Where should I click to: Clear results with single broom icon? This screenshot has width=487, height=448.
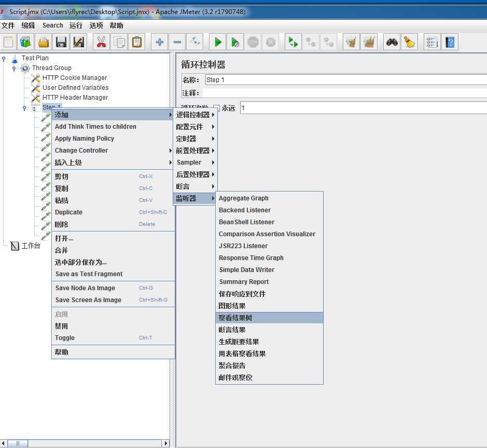tap(351, 42)
